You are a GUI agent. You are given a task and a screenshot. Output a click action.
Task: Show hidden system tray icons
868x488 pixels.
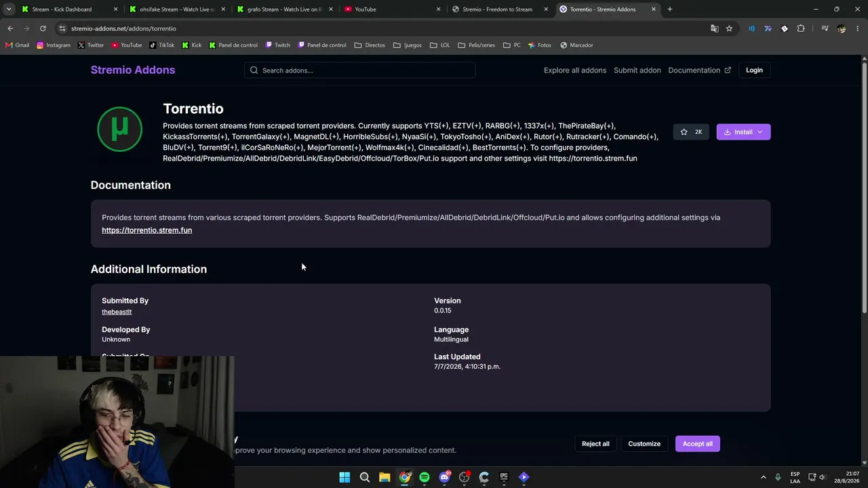pyautogui.click(x=763, y=477)
